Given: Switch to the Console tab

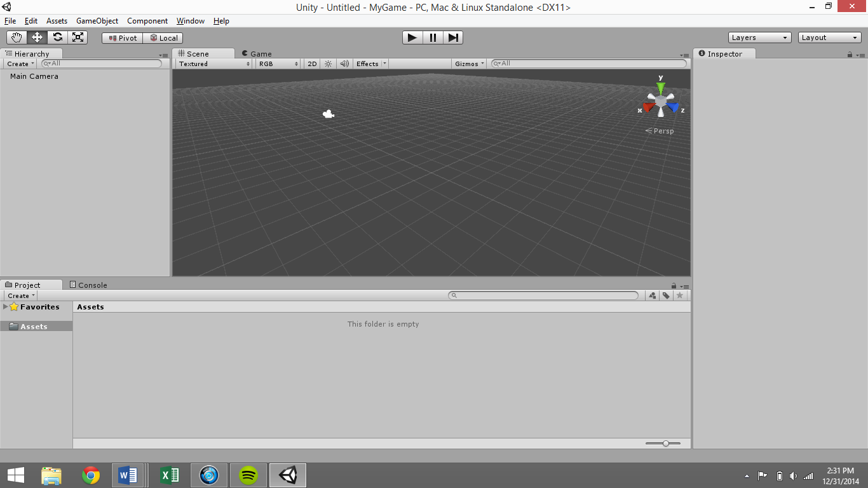Looking at the screenshot, I should pos(88,285).
